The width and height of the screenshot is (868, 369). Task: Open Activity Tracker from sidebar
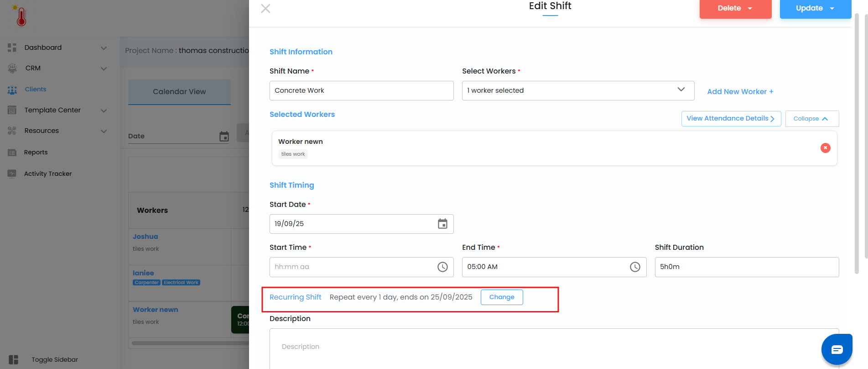click(x=48, y=174)
